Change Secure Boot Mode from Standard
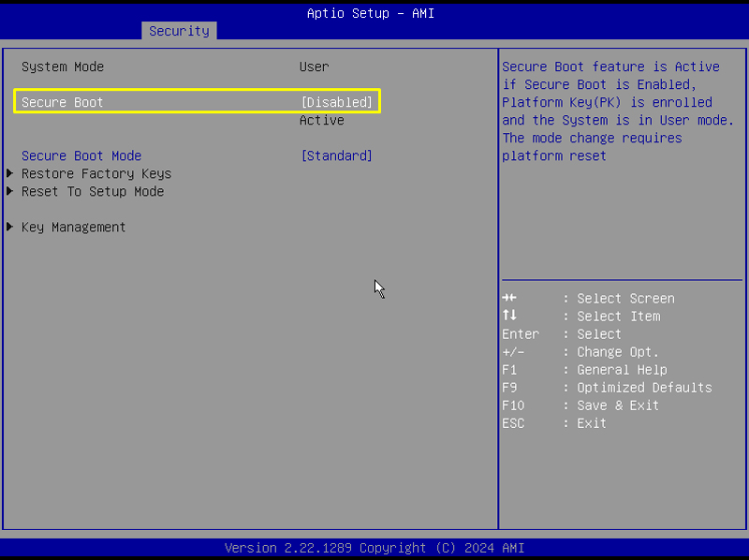The image size is (749, 560). point(336,155)
